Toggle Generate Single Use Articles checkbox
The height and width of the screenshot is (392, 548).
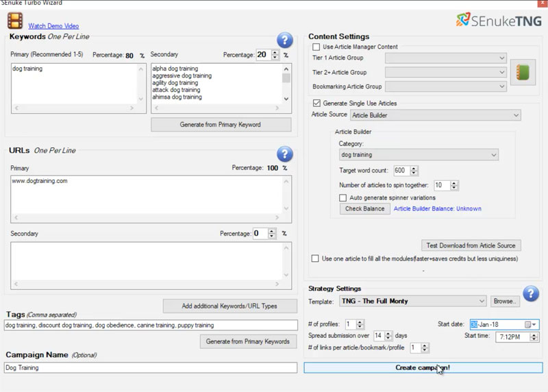(x=316, y=103)
